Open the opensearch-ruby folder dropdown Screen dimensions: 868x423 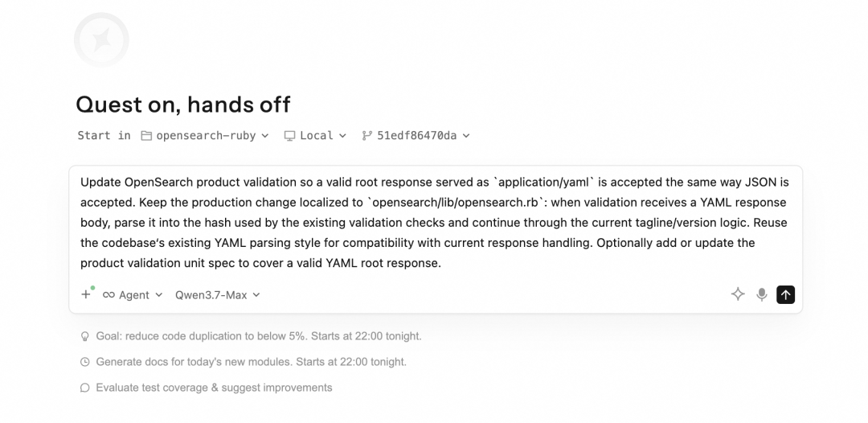(205, 136)
